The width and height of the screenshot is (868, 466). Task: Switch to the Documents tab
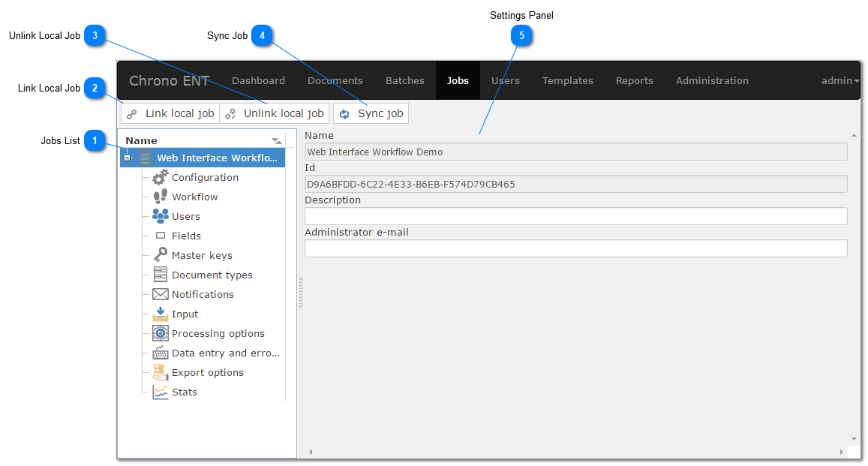(x=335, y=81)
